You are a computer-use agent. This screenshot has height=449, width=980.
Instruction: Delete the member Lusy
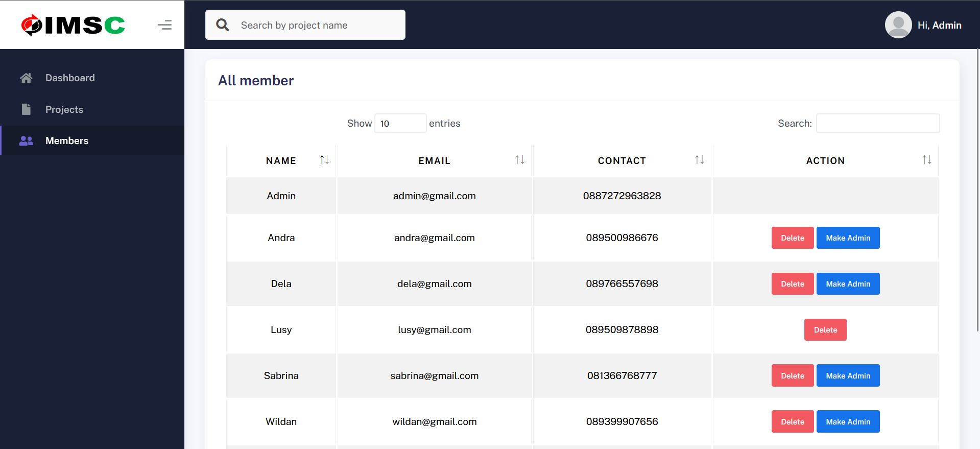click(825, 330)
